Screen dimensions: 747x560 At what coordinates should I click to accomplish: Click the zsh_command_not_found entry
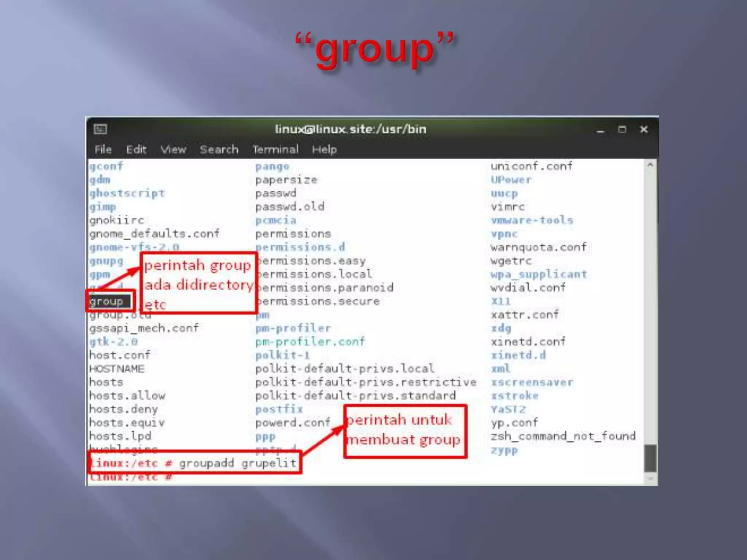563,436
